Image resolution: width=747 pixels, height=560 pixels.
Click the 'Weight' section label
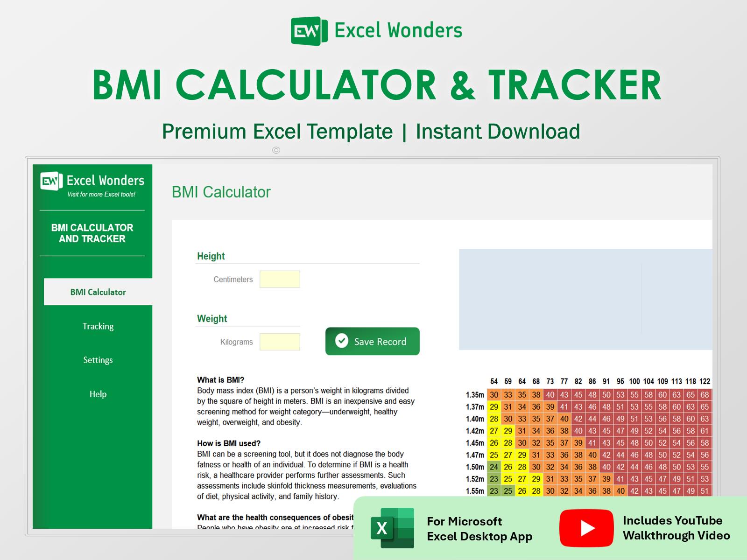(212, 319)
